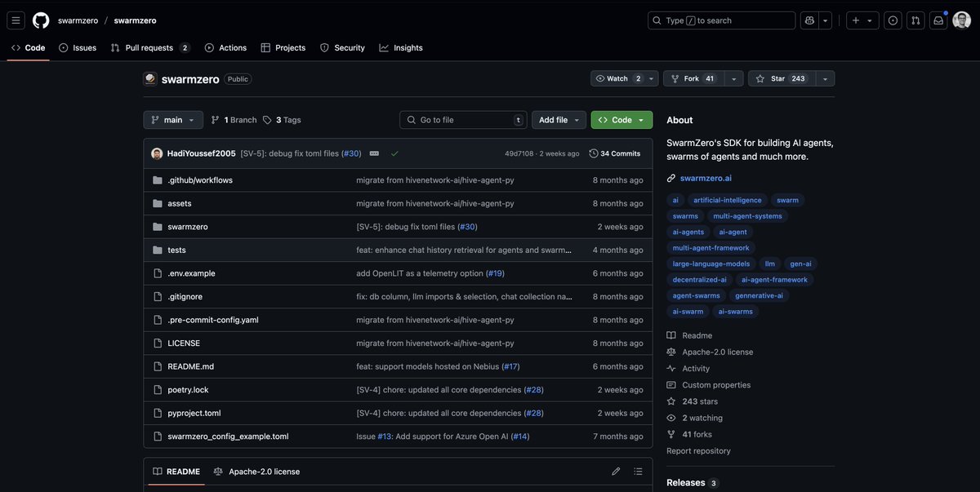Image resolution: width=980 pixels, height=492 pixels.
Task: Open the pyproject.toml file
Action: tap(194, 413)
